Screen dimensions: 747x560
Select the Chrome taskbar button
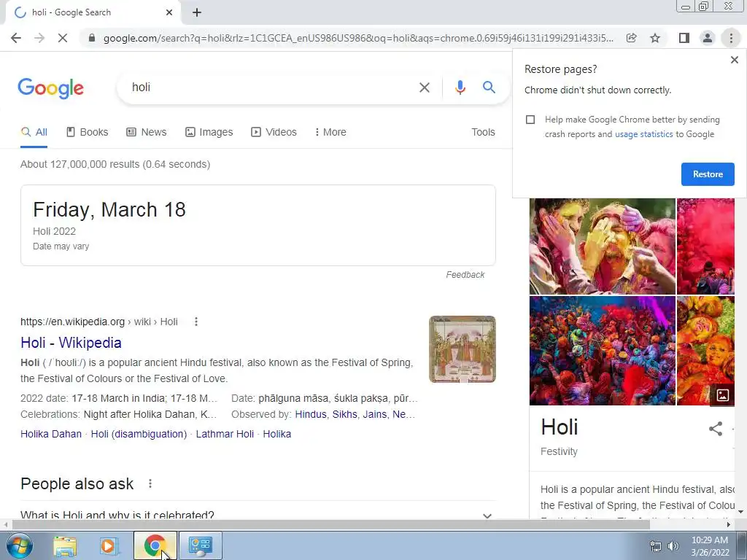point(155,545)
